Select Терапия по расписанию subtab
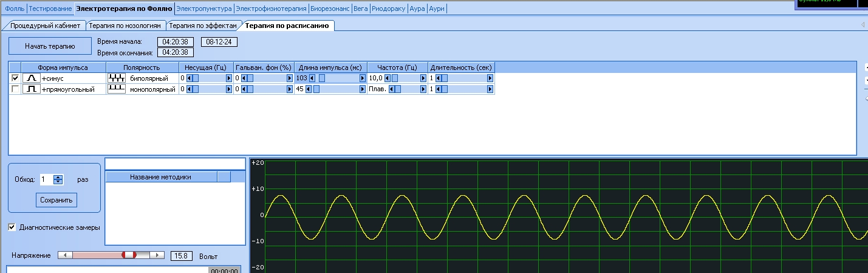The image size is (868, 273). [287, 26]
